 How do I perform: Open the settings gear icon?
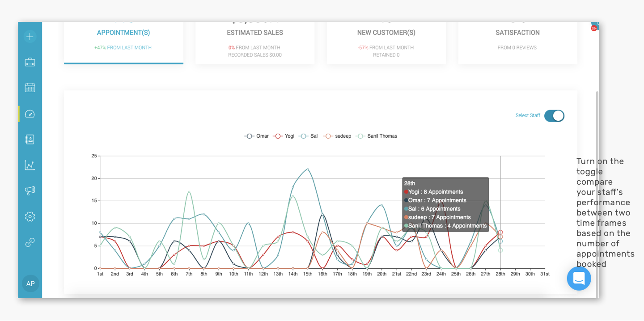(x=30, y=217)
